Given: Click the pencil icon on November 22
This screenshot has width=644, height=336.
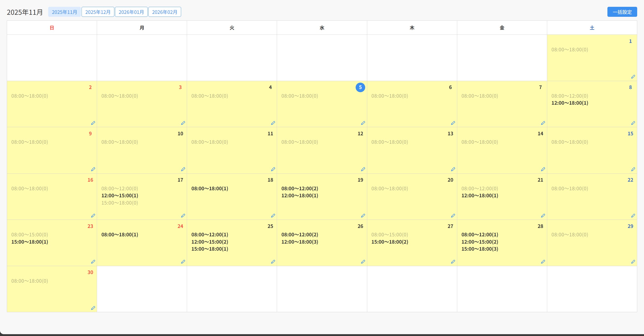Looking at the screenshot, I should [x=633, y=216].
